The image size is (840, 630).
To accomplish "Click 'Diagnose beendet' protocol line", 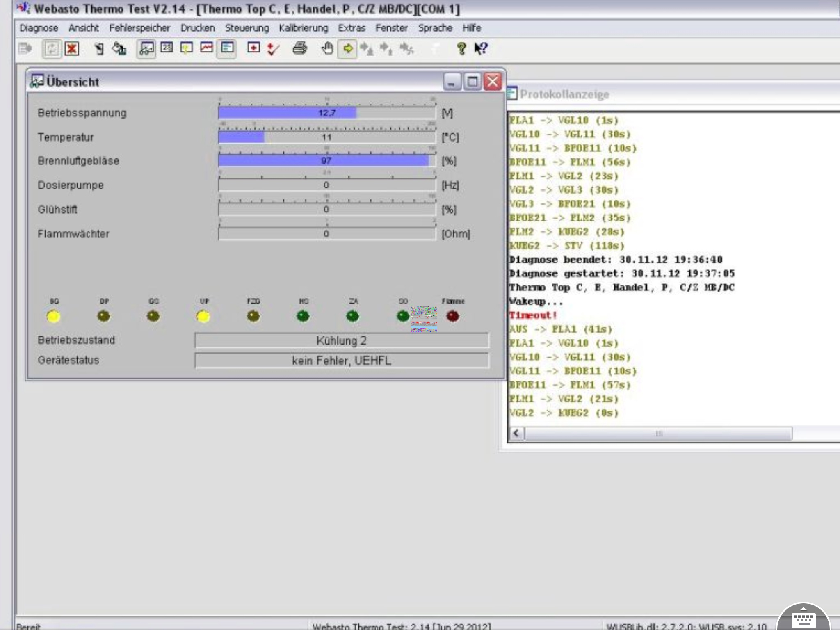I will coord(616,259).
